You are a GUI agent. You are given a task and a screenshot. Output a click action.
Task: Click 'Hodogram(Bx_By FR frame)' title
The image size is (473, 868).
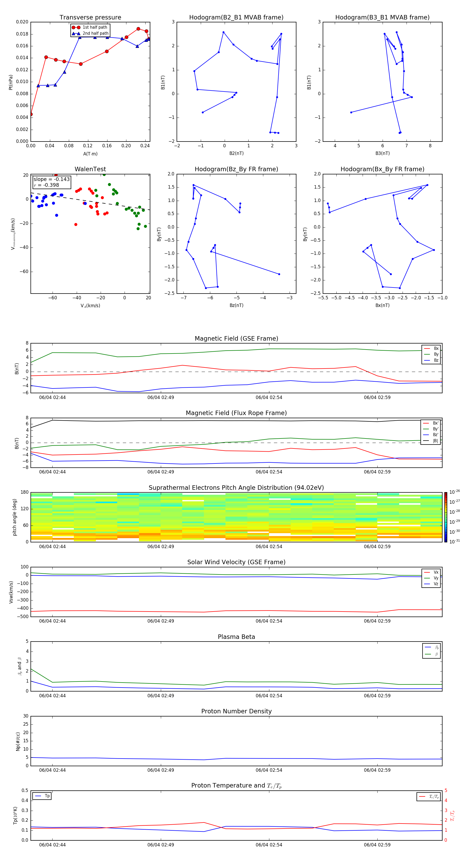pos(382,169)
